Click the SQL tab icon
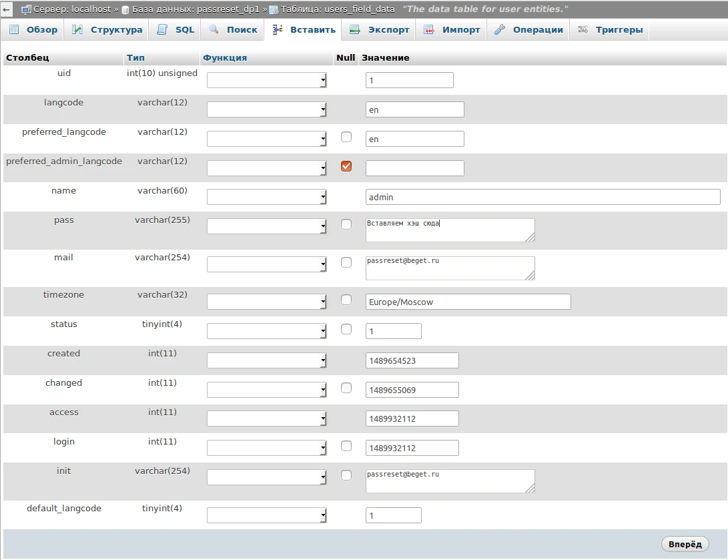 (162, 30)
